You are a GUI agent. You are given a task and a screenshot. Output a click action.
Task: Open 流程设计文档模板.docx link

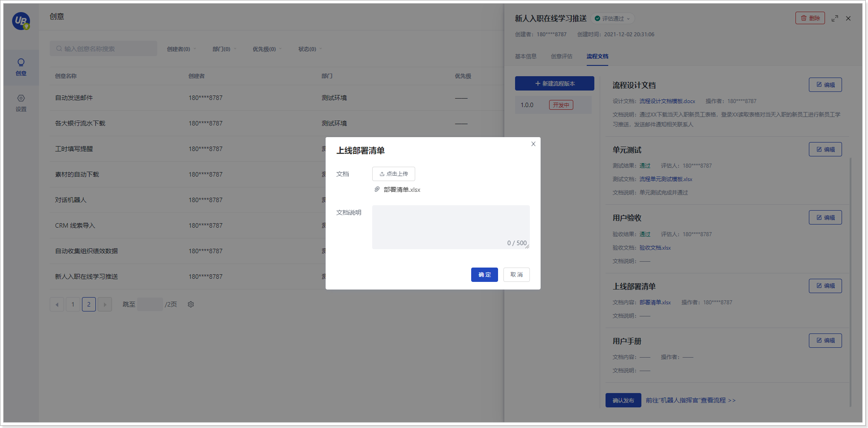pos(667,101)
